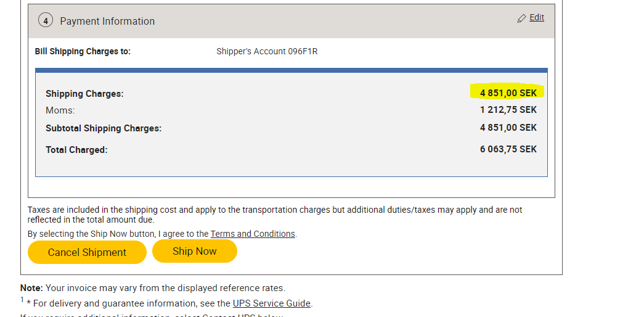The image size is (644, 317).
Task: Click the Total Charged label
Action: 76,150
